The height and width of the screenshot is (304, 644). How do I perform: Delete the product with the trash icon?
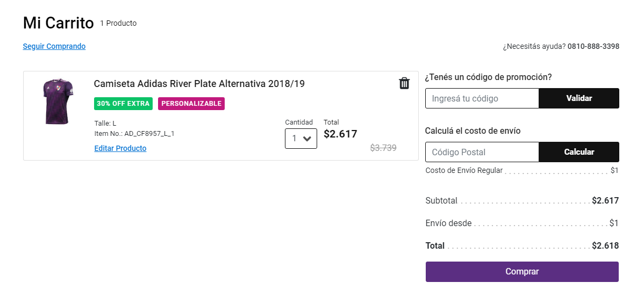click(x=404, y=83)
